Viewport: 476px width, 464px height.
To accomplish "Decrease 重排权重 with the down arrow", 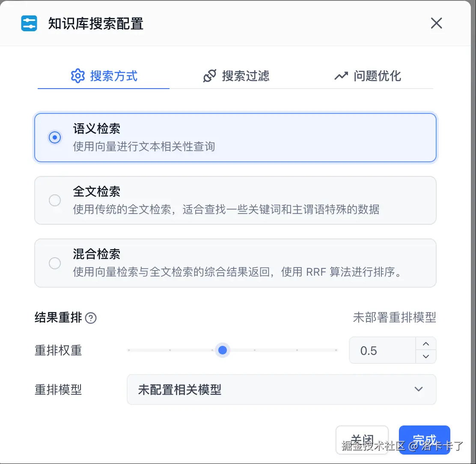I will [x=425, y=356].
